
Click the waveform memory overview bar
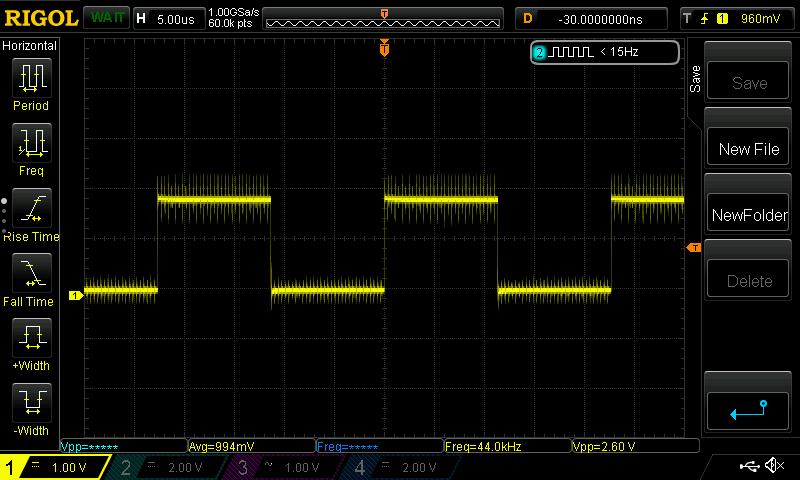[383, 19]
